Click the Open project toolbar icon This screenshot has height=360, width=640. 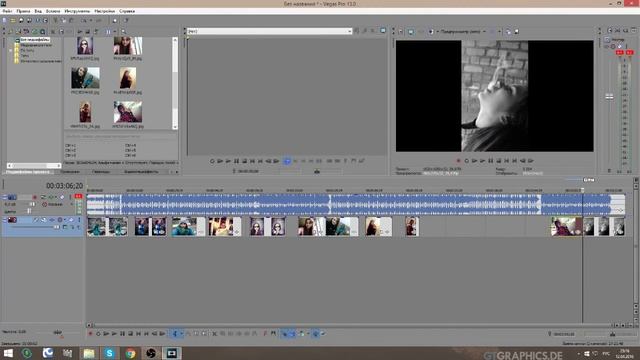[x=13, y=20]
